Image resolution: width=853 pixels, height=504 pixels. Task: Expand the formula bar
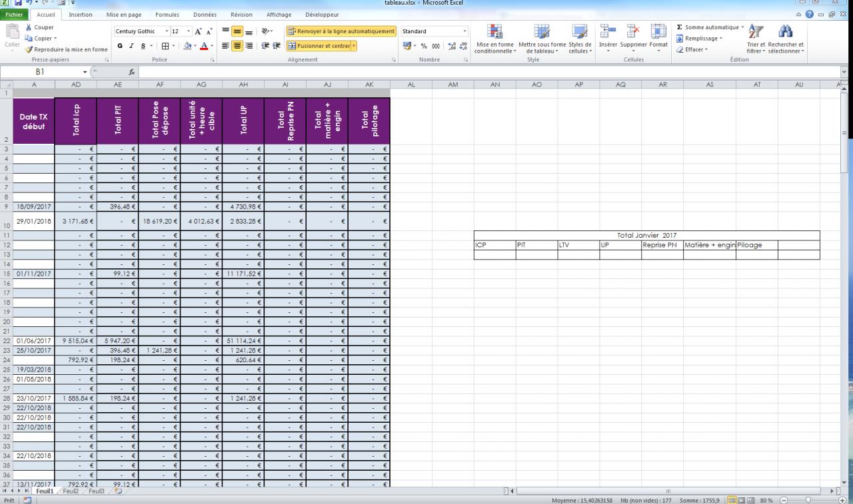(846, 71)
